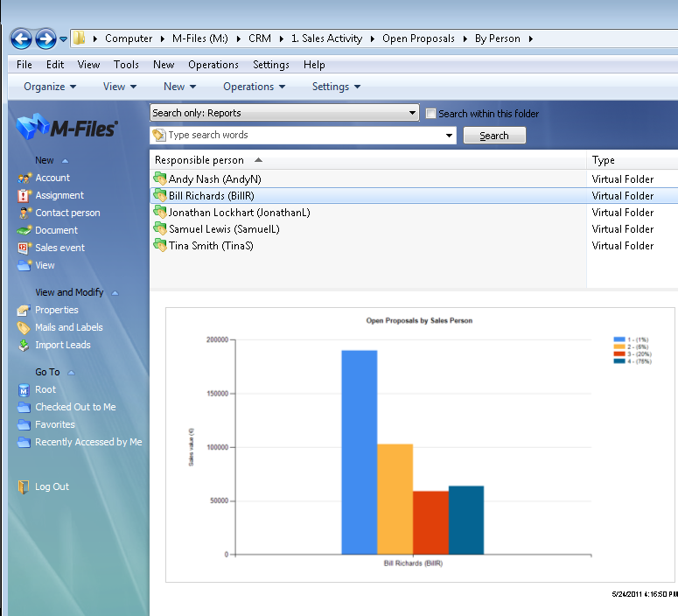The width and height of the screenshot is (678, 616).
Task: Click Andy Nash virtual folder icon
Action: click(160, 178)
